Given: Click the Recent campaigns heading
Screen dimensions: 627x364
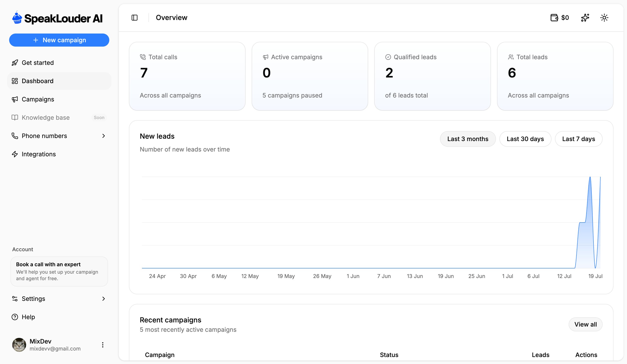Looking at the screenshot, I should pyautogui.click(x=170, y=320).
